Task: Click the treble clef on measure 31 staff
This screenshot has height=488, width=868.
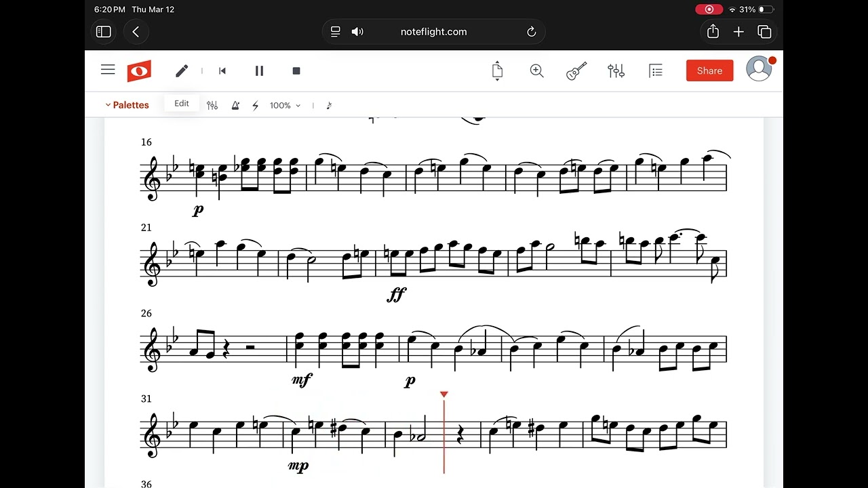Action: click(151, 434)
